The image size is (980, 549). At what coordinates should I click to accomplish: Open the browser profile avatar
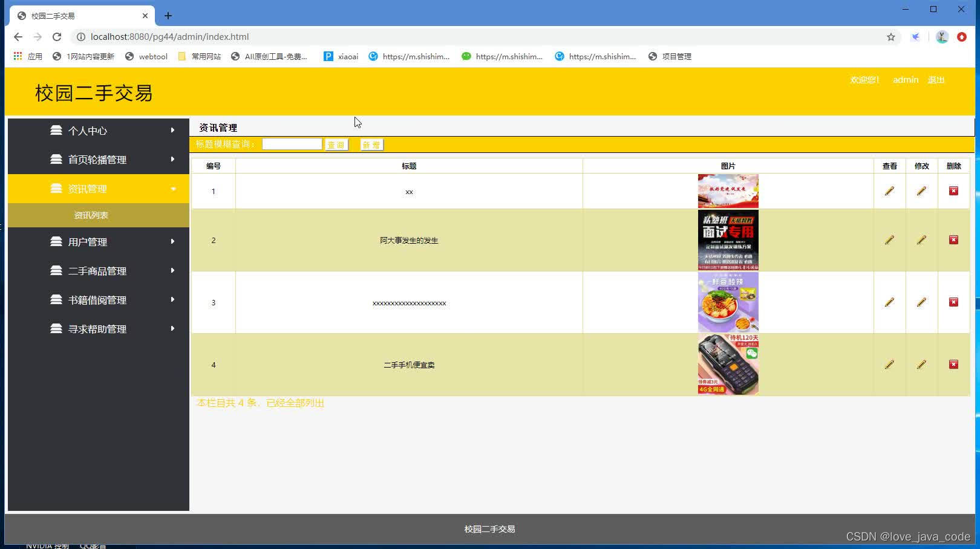point(942,37)
